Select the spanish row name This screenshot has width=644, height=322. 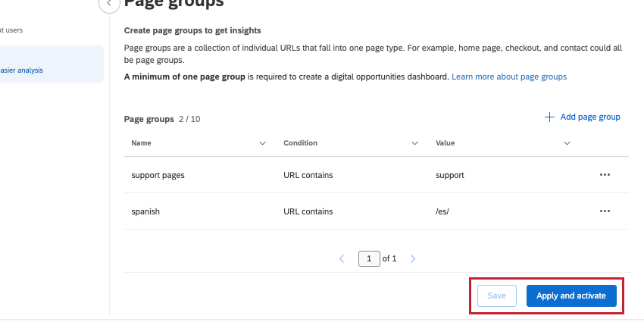pos(145,212)
